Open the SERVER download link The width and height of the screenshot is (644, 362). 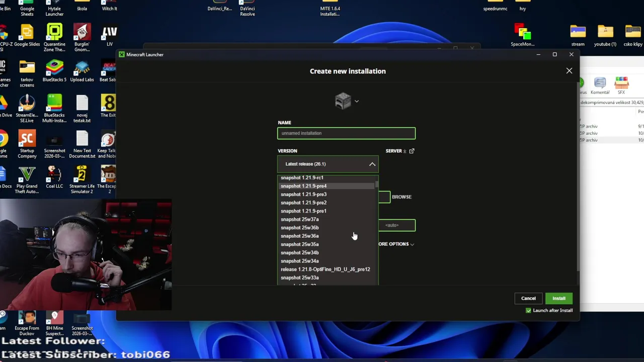click(400, 151)
